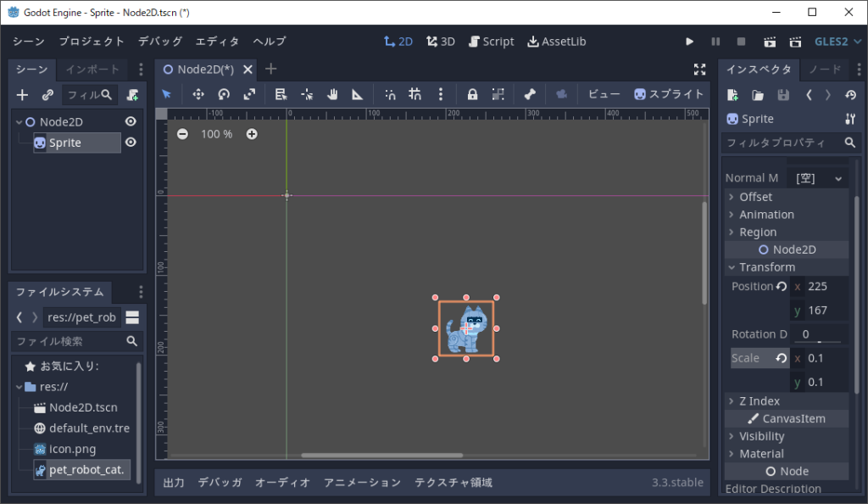
Task: Open the デバッグ menu
Action: click(x=159, y=42)
